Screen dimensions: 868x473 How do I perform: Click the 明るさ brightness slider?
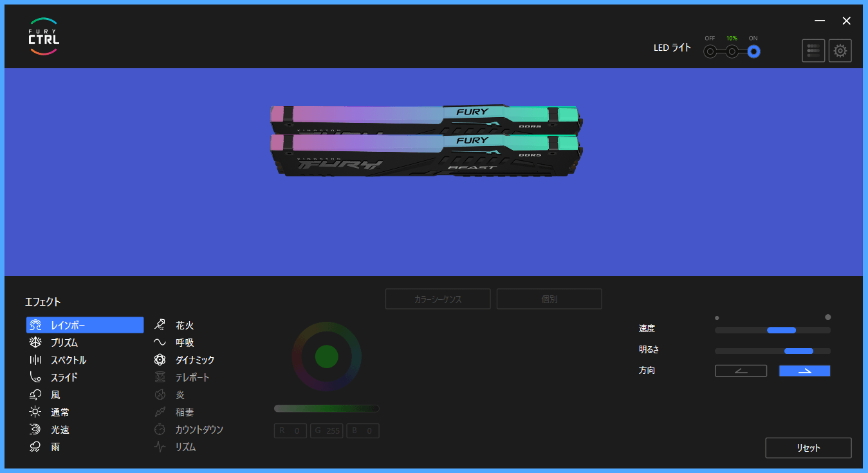point(773,351)
